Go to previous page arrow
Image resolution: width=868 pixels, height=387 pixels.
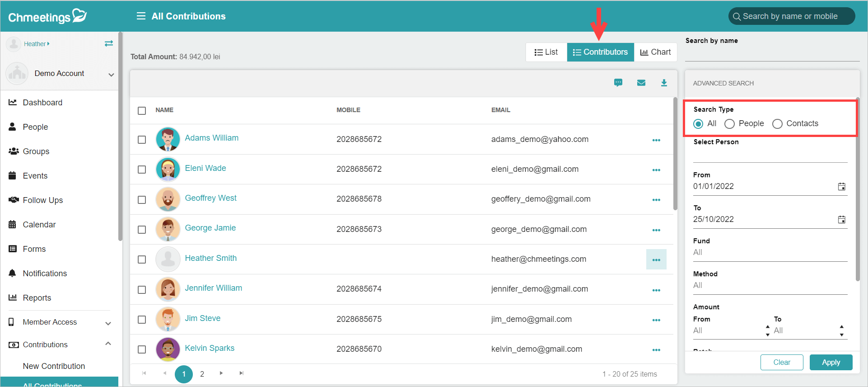pyautogui.click(x=165, y=373)
